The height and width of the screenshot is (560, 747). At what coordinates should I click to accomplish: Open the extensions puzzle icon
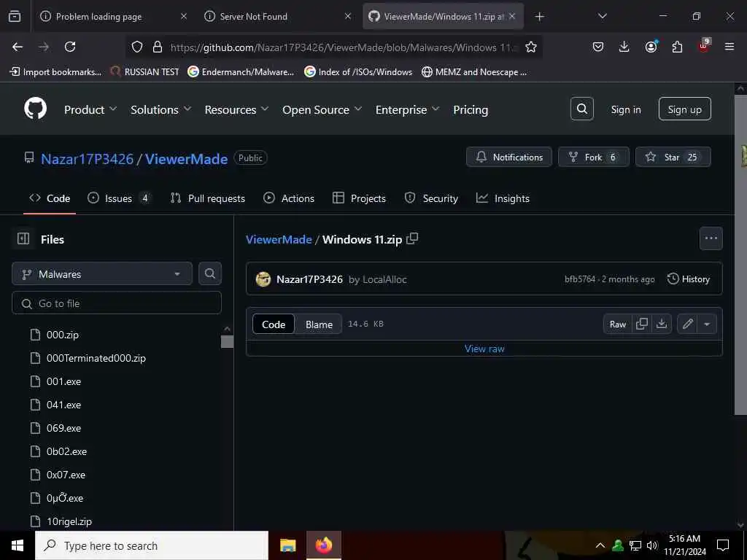point(677,47)
